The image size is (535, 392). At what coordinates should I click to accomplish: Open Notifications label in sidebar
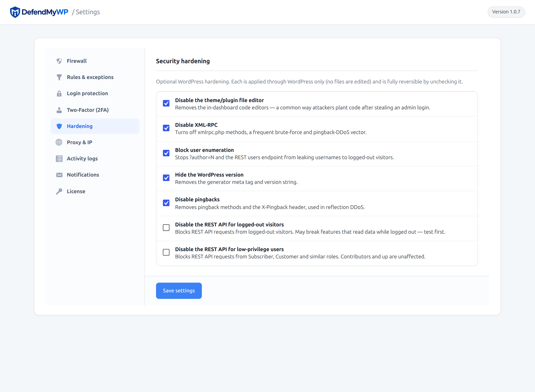[x=83, y=175]
